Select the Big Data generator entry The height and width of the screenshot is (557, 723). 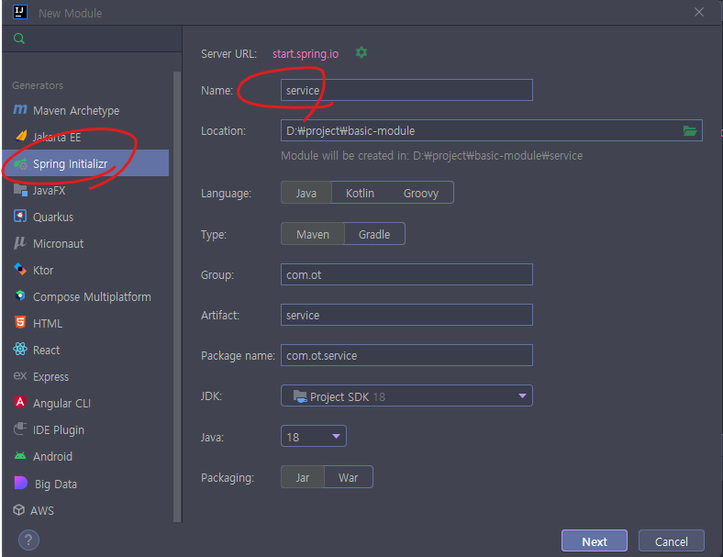click(x=86, y=484)
